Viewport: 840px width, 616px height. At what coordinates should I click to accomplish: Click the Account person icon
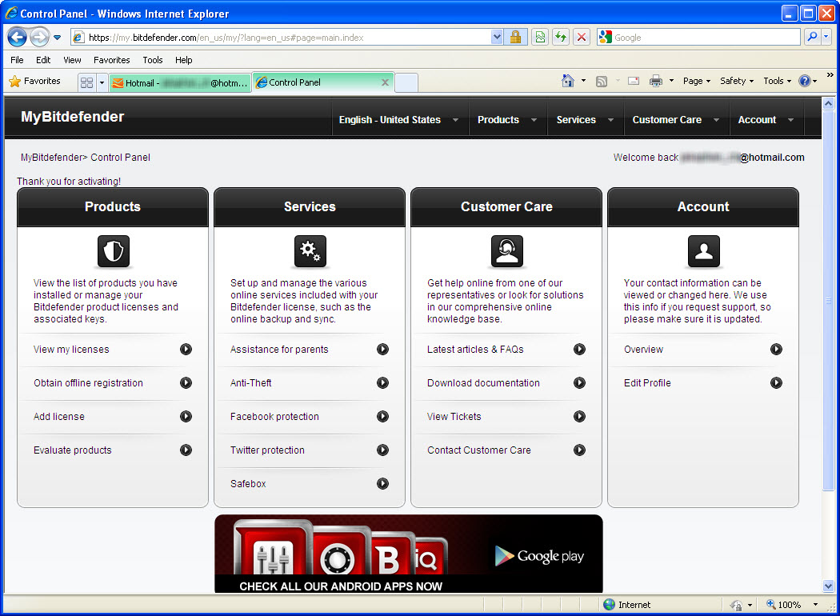703,251
